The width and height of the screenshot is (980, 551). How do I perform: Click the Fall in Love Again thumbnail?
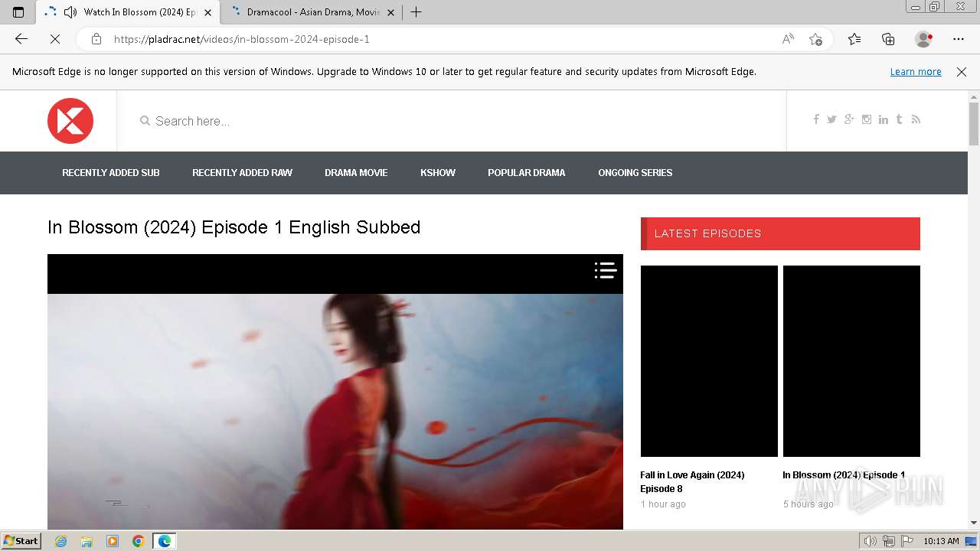click(709, 361)
